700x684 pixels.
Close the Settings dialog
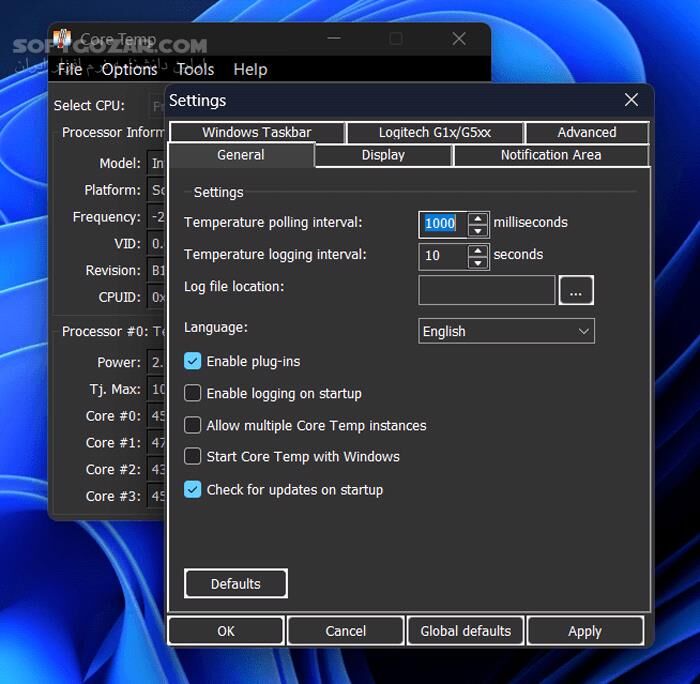click(631, 100)
